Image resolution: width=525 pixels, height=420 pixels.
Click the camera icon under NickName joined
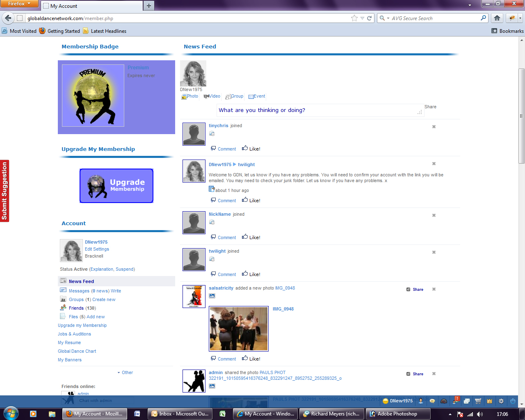[212, 222]
